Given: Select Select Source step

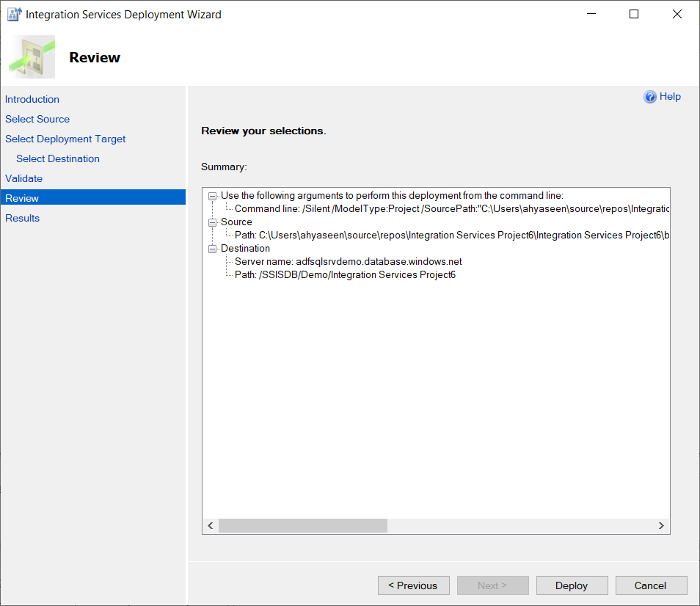Looking at the screenshot, I should (37, 119).
